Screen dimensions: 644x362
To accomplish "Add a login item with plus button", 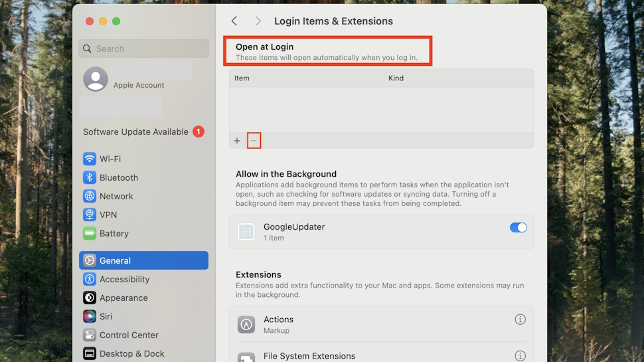I will (x=237, y=141).
